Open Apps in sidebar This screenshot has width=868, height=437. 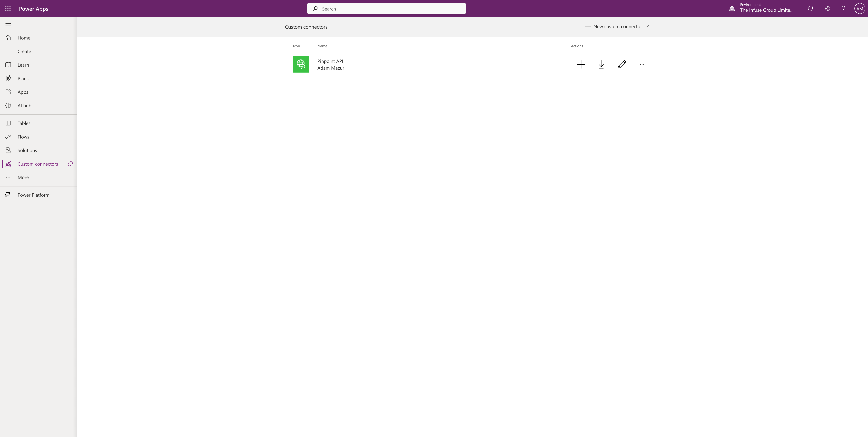pyautogui.click(x=38, y=92)
